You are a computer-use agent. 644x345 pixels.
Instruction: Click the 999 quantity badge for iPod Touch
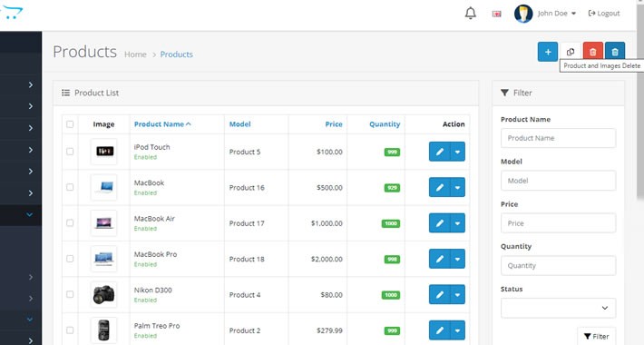(392, 153)
